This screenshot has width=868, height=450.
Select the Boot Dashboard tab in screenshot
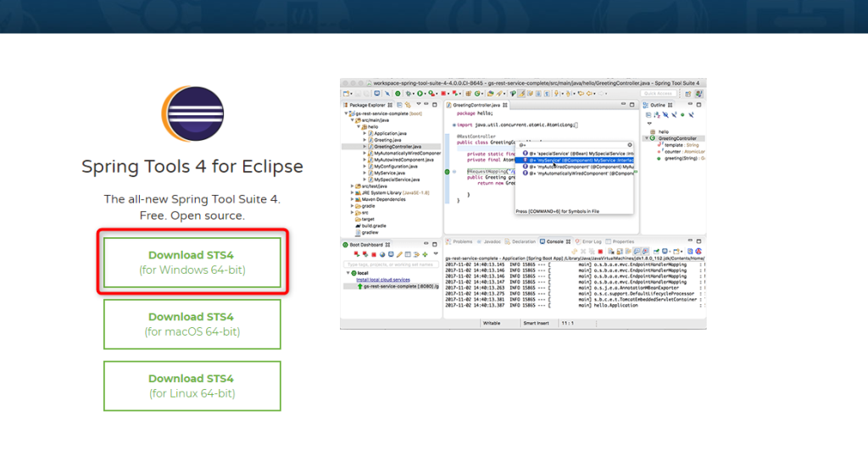[x=366, y=244]
